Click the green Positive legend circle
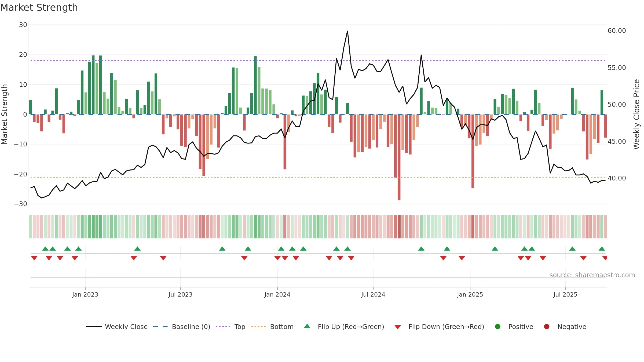644x362 pixels. pos(498,327)
